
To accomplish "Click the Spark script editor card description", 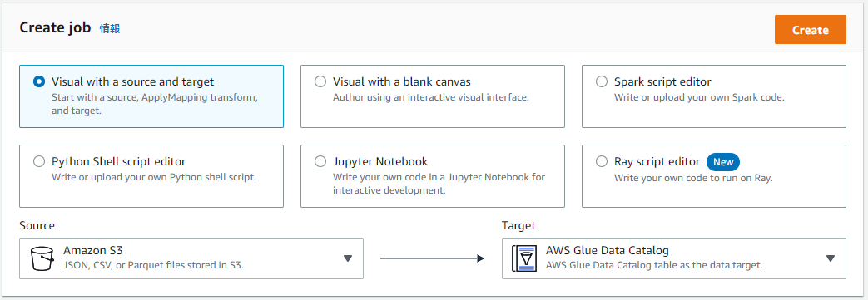I will tap(699, 97).
